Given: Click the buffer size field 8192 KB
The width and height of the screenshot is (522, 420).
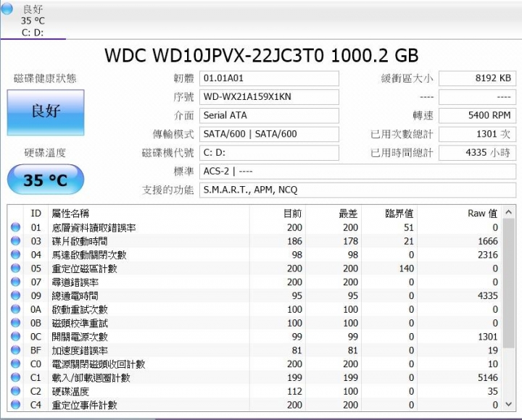Looking at the screenshot, I should (477, 78).
